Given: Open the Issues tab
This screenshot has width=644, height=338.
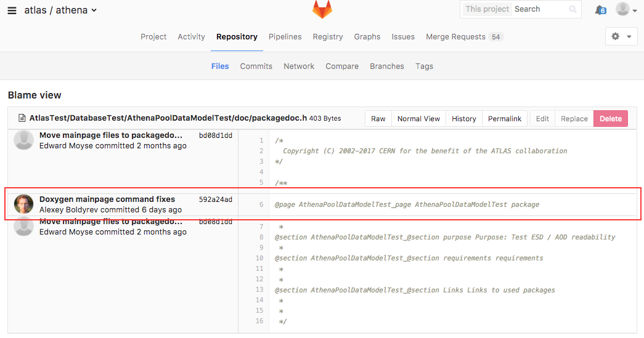Looking at the screenshot, I should tap(403, 36).
